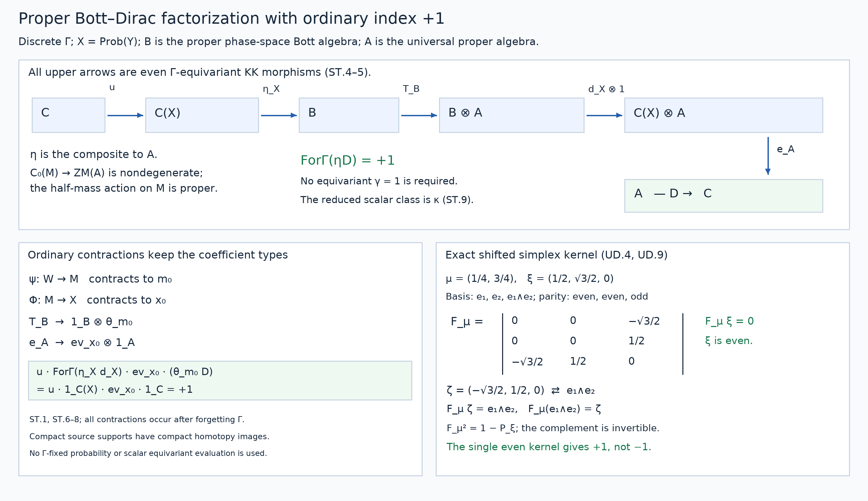The height and width of the screenshot is (501, 868).
Task: Click the green formula 'ForΓ(ηD) = +1'
Action: tap(347, 160)
